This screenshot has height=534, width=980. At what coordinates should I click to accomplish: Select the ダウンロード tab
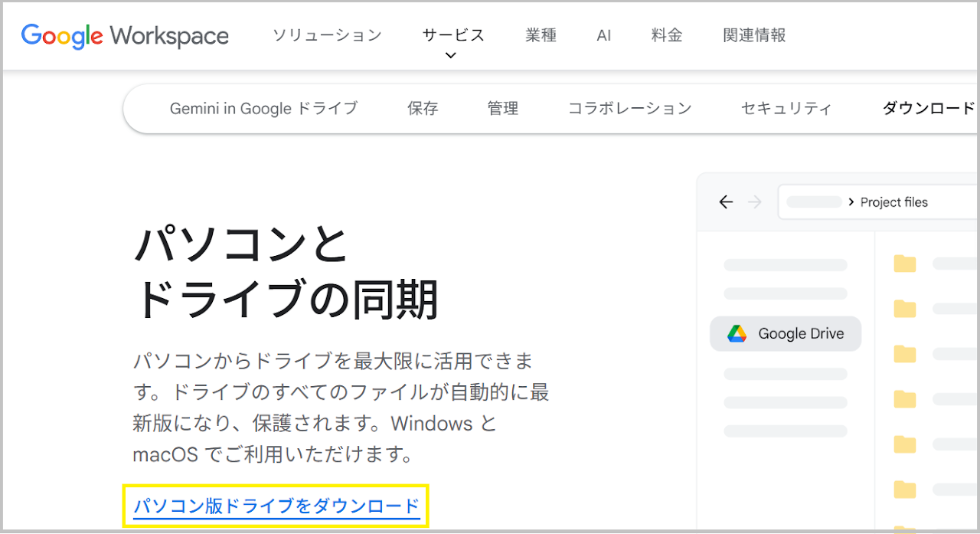pyautogui.click(x=929, y=109)
